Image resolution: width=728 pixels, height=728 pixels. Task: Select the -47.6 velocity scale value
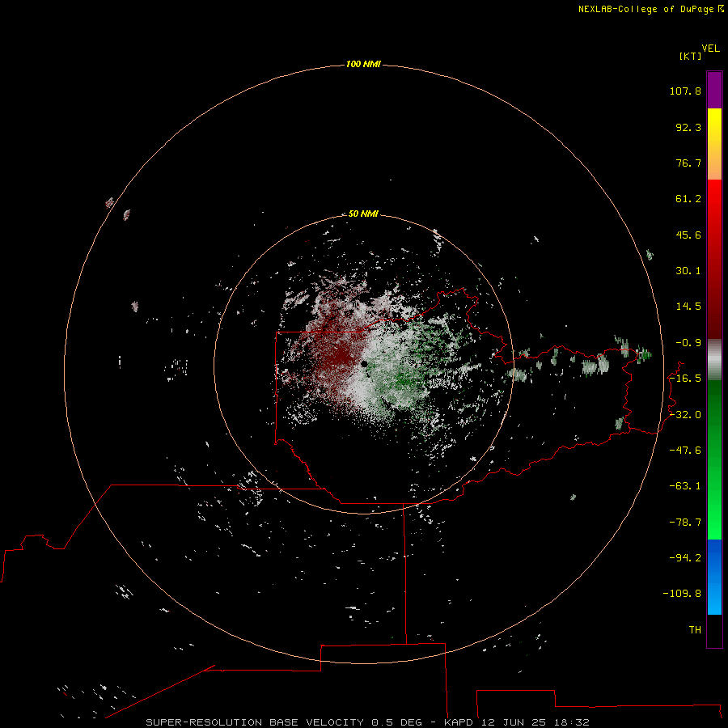click(685, 451)
